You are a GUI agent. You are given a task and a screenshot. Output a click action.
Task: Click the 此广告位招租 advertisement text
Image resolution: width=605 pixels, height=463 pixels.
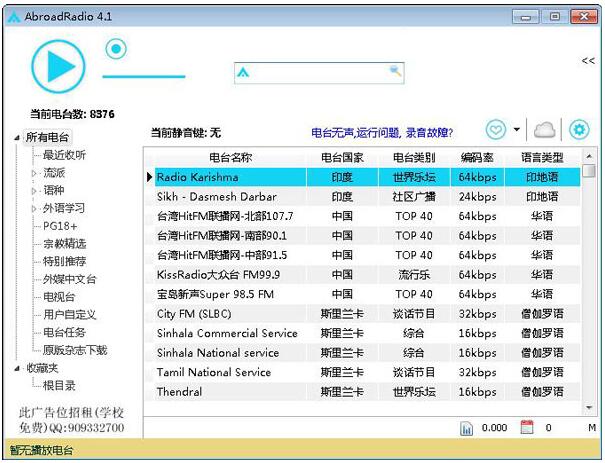click(71, 420)
